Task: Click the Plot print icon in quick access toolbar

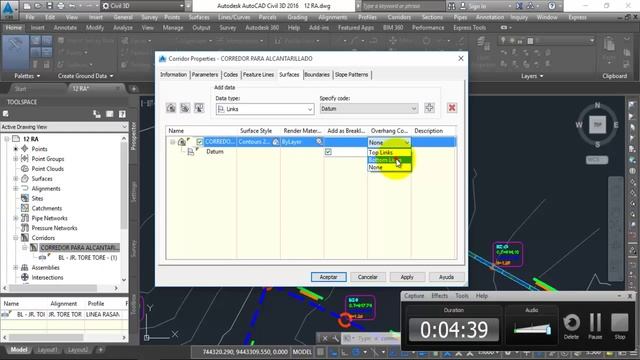Action: (x=61, y=6)
